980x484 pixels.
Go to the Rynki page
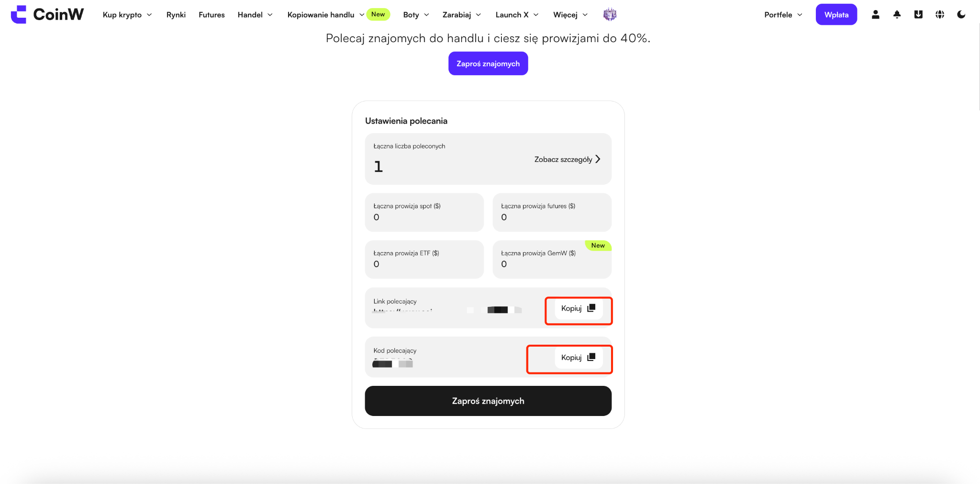[x=176, y=15]
